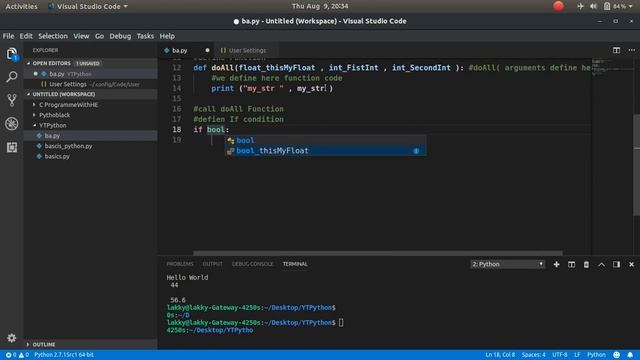
Task: Open the editor More Actions menu
Action: (631, 50)
